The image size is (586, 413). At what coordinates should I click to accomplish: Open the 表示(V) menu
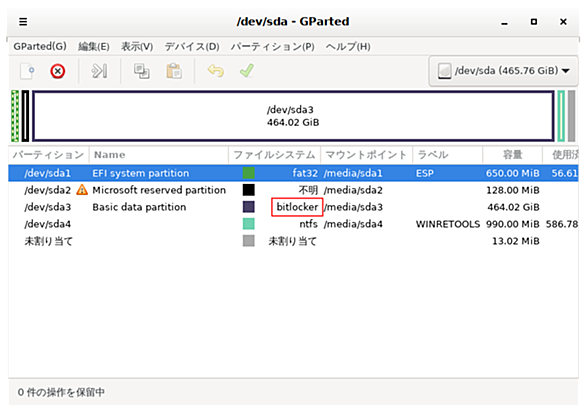click(x=137, y=46)
